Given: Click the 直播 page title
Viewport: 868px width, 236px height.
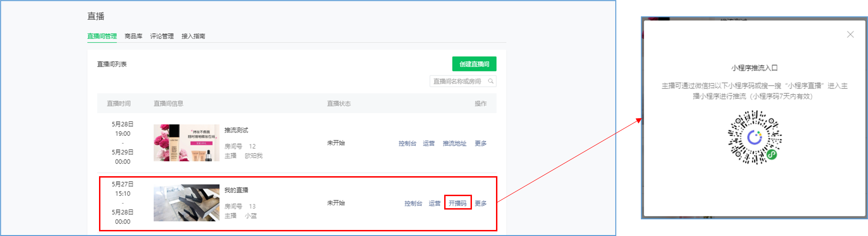Looking at the screenshot, I should [96, 16].
